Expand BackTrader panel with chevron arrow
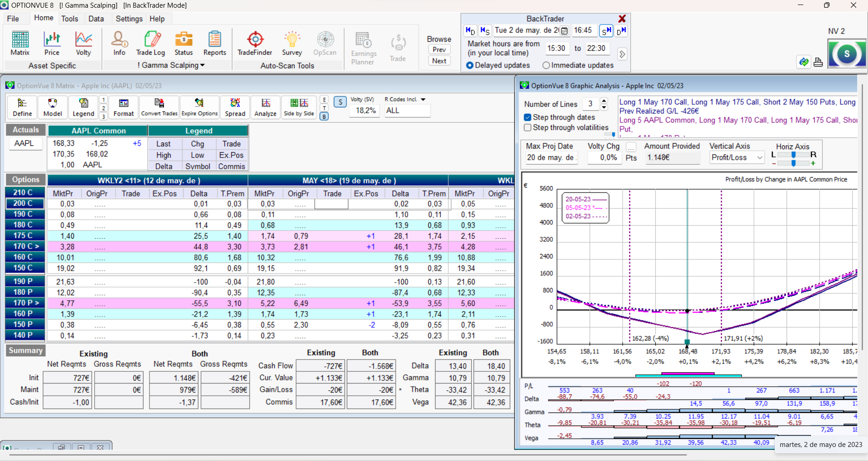Screen dimensions: 868x461 [622, 54]
